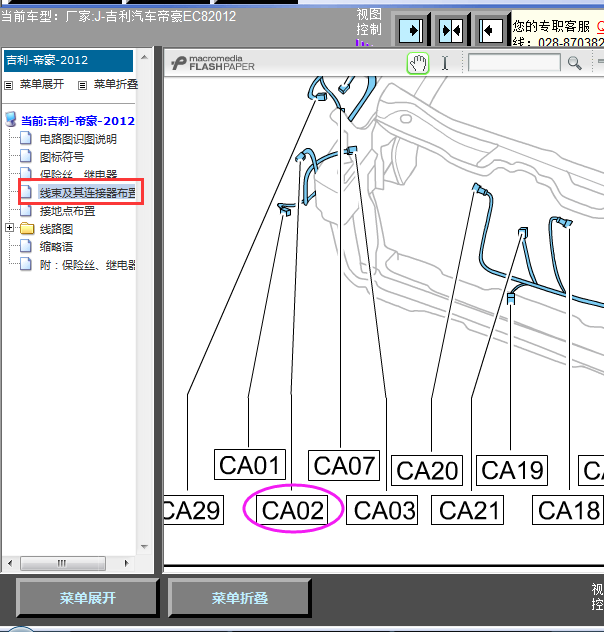Screen dimensions: 604x632
Task: Click the CA03 connector label
Action: 382,510
